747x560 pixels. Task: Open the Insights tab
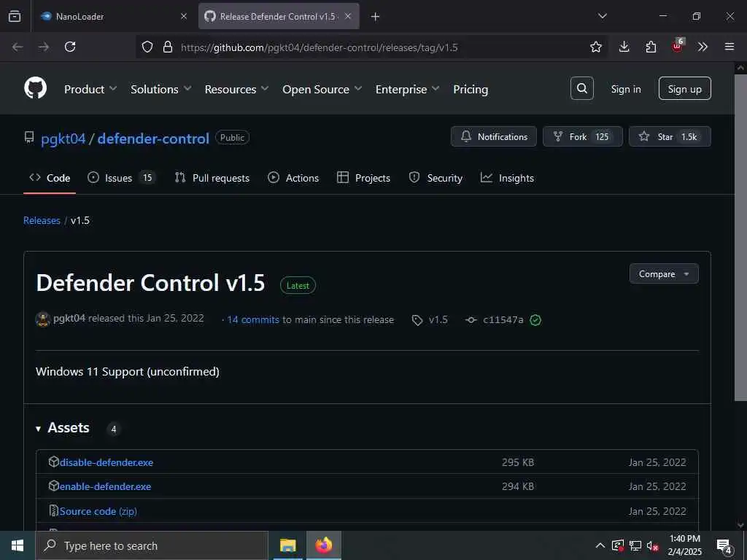tap(508, 178)
